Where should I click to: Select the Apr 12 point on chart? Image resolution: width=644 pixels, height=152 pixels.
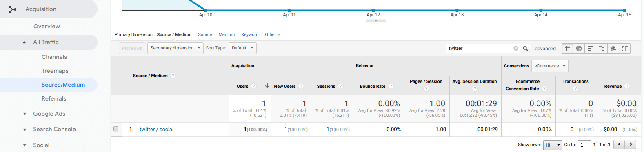(x=373, y=10)
